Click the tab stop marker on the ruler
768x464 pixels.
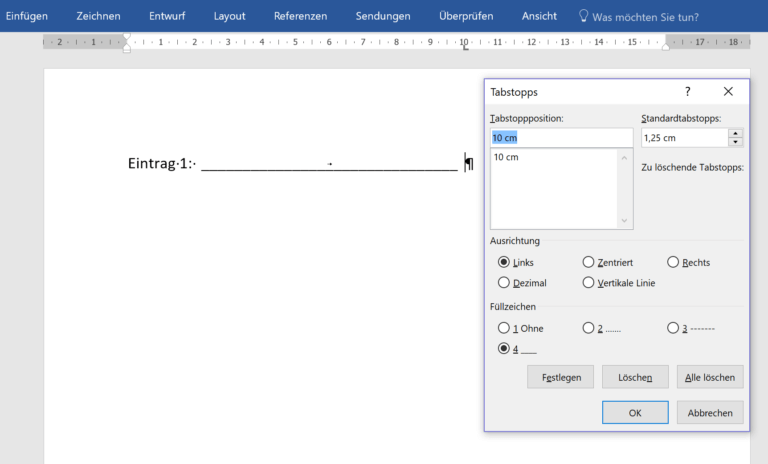(x=465, y=47)
